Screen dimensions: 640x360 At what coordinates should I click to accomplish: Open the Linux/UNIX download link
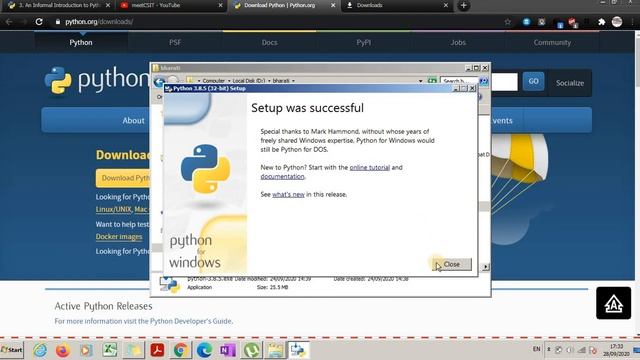tap(113, 209)
